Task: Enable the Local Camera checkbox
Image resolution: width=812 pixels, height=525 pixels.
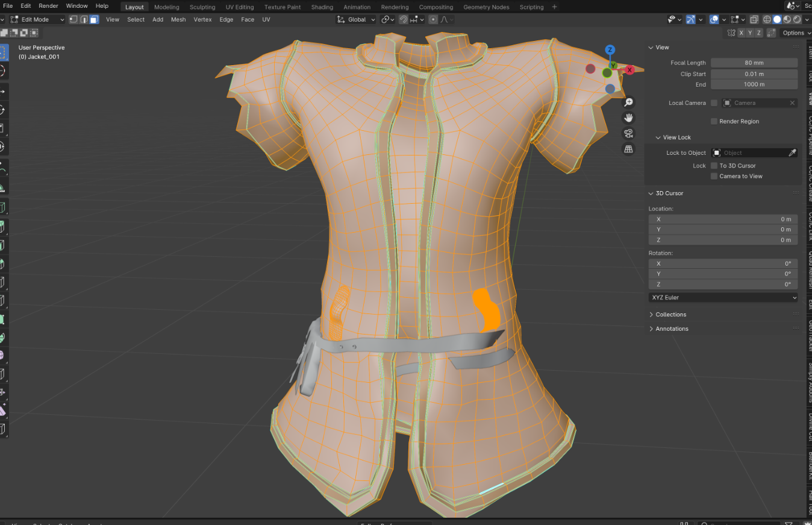Action: [x=714, y=103]
